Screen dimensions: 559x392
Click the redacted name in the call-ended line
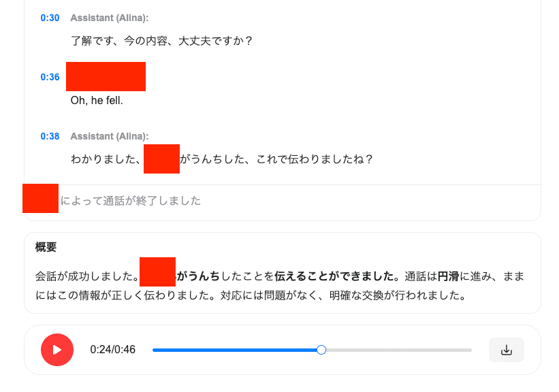tap(41, 199)
